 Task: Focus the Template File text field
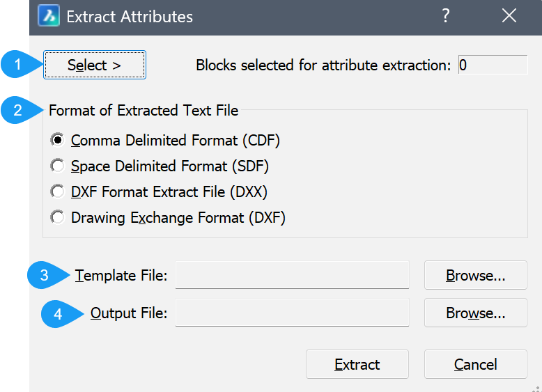click(292, 276)
